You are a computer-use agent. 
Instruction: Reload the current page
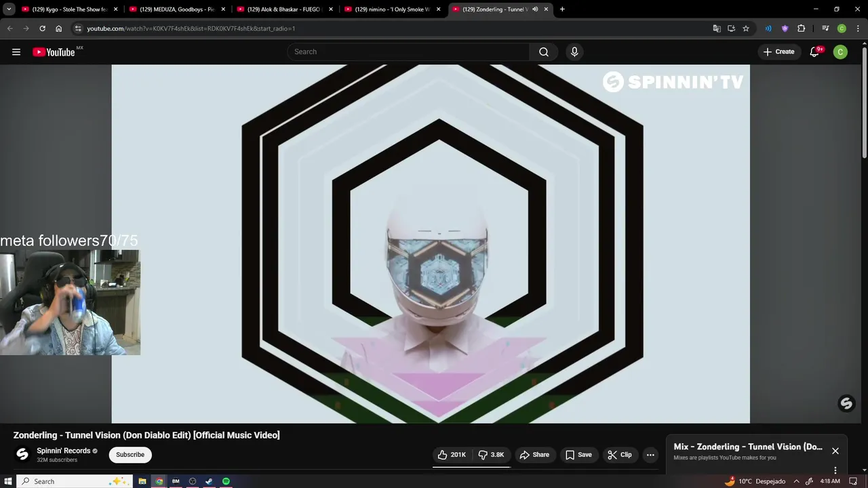(x=42, y=28)
